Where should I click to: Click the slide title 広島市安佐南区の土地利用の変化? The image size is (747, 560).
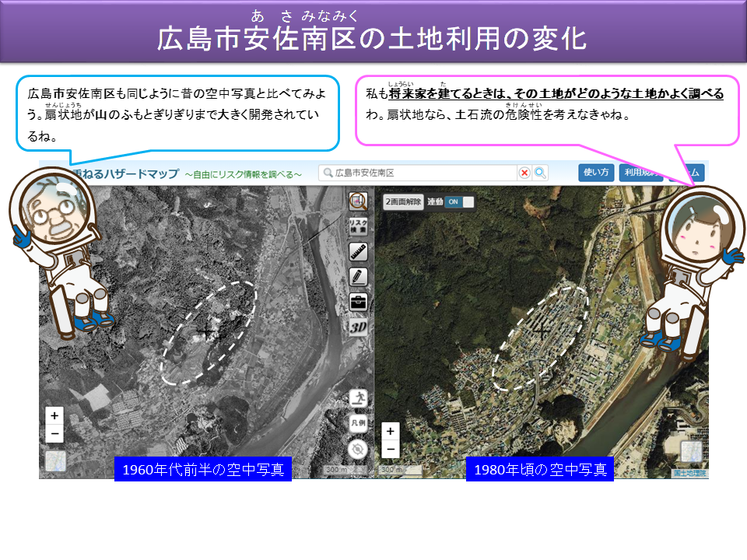point(372,39)
